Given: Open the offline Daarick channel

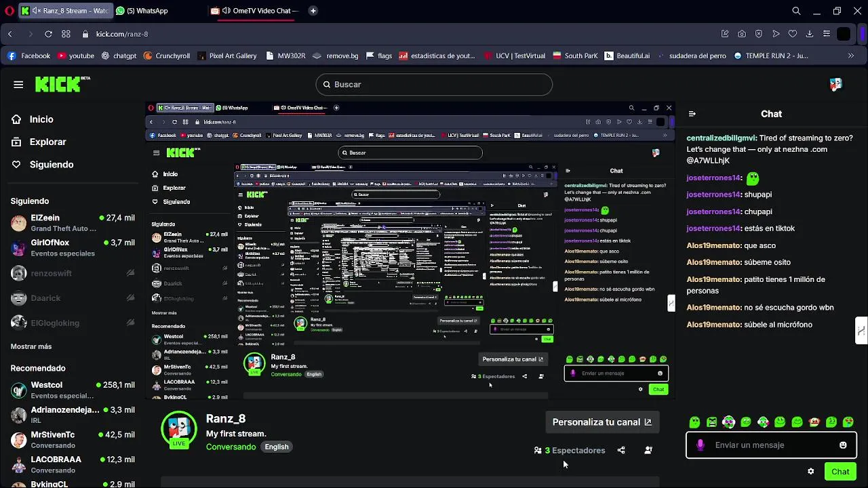Looking at the screenshot, I should (x=73, y=298).
